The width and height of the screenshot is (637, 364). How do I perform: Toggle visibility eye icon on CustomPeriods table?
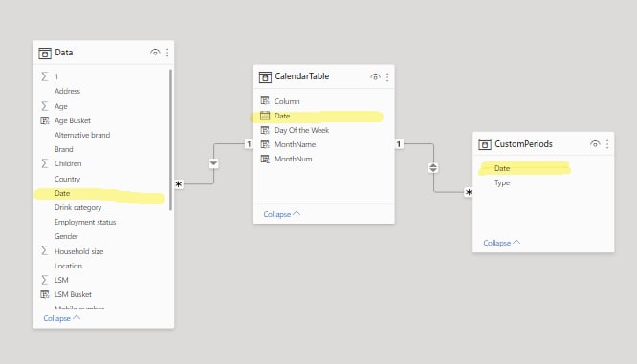595,144
